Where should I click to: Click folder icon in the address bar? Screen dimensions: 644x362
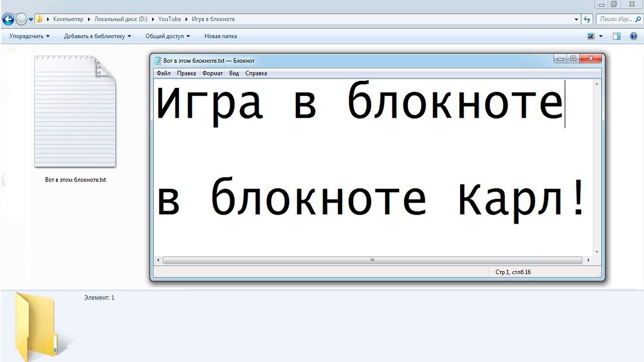point(39,19)
